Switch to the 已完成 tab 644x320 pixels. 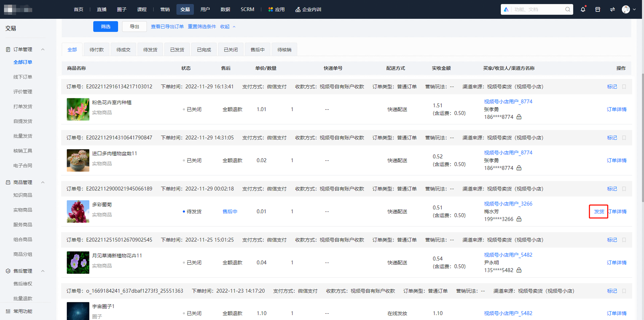tap(204, 50)
